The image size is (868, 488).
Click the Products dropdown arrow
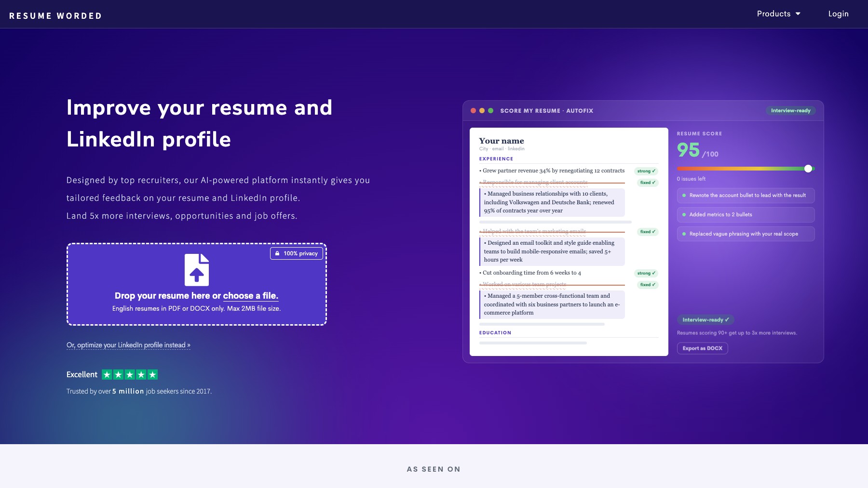pyautogui.click(x=798, y=14)
